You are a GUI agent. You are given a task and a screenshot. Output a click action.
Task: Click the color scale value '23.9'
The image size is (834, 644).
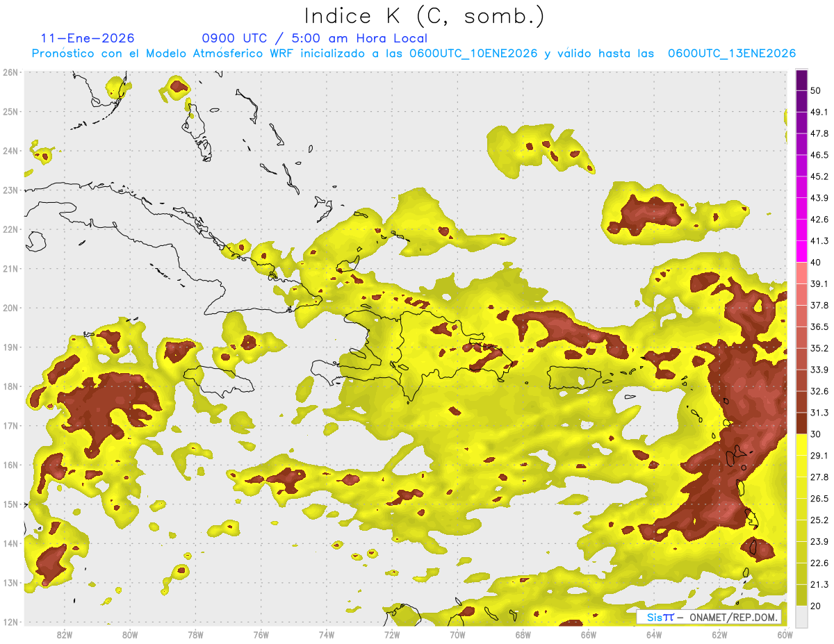click(x=819, y=542)
